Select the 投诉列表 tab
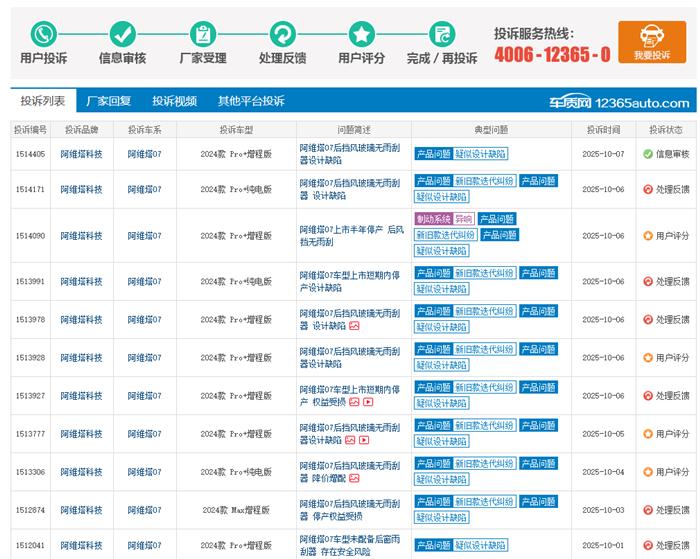This screenshot has height=559, width=700. click(x=43, y=101)
